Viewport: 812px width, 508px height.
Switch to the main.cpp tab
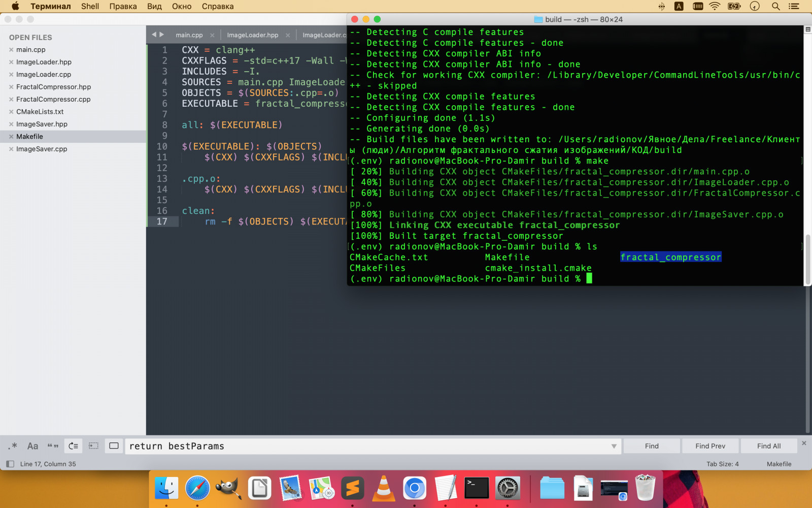pyautogui.click(x=189, y=35)
